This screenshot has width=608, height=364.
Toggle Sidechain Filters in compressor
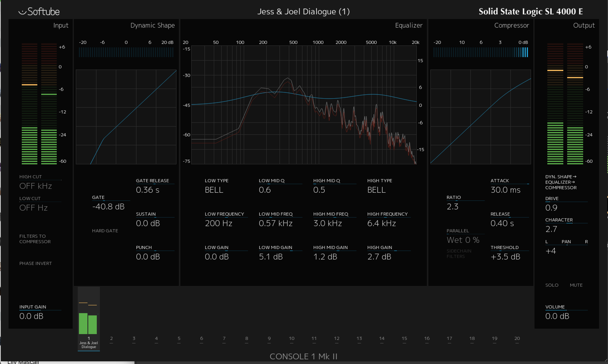tap(459, 254)
